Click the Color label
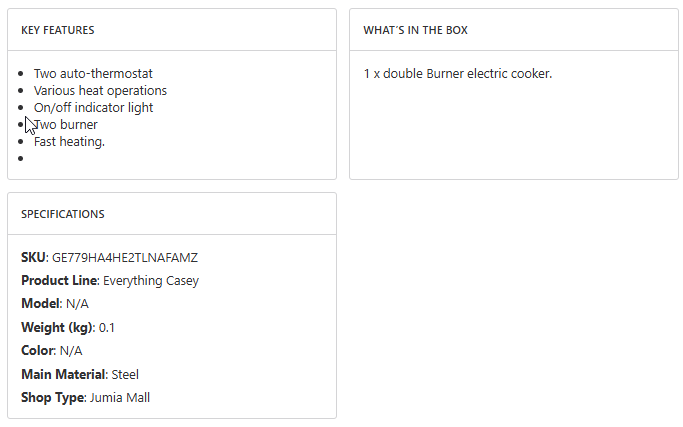683x427 pixels. tap(37, 350)
